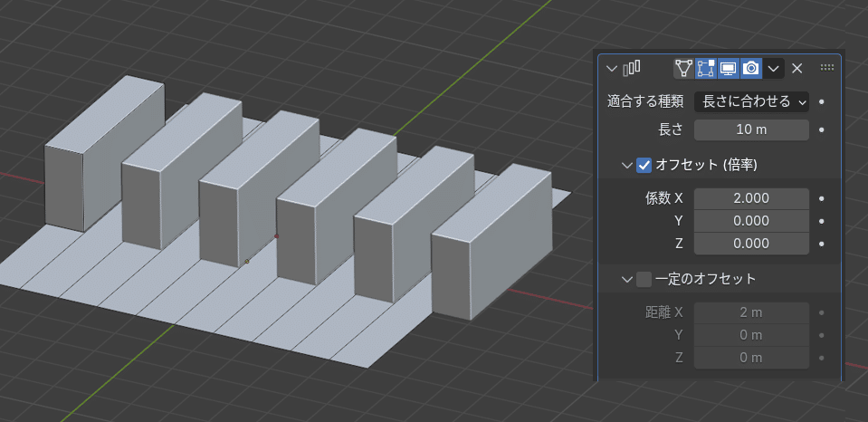This screenshot has width=868, height=422.
Task: Uncheck the オフセット (倍率) checkbox
Action: click(x=644, y=165)
